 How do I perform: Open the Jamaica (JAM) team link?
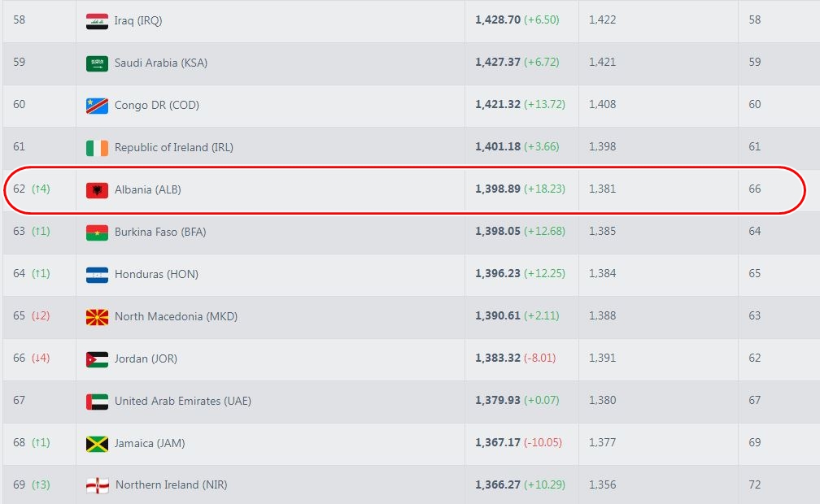[x=148, y=443]
